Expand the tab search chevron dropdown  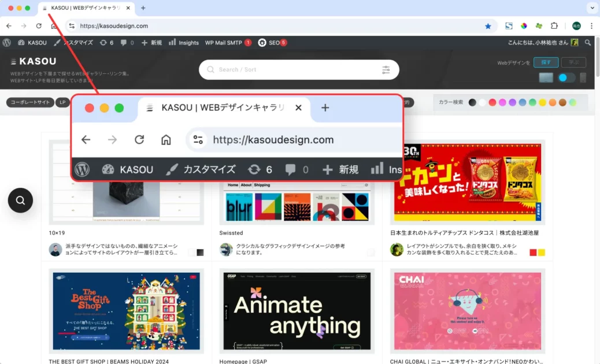(x=591, y=8)
